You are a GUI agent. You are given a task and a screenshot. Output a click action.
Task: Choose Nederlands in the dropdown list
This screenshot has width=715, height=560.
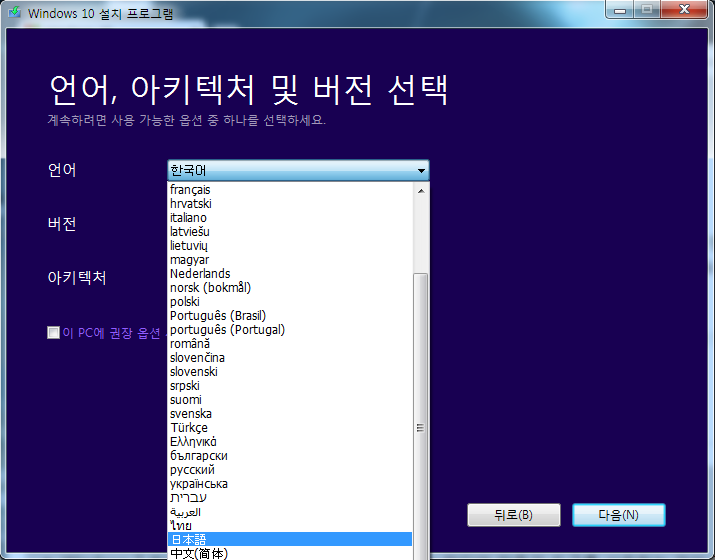(x=290, y=274)
